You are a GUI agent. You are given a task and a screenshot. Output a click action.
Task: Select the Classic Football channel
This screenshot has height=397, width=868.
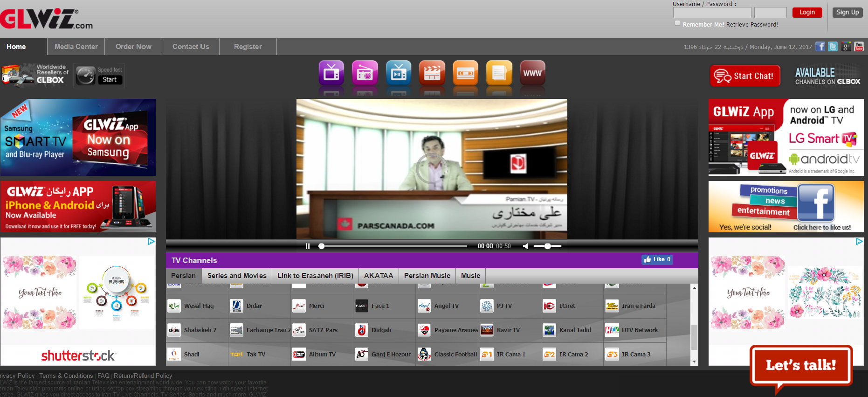(455, 355)
